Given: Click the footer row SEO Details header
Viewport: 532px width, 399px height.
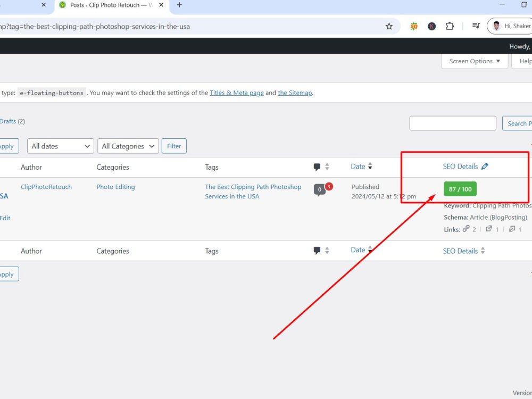Looking at the screenshot, I should (460, 251).
